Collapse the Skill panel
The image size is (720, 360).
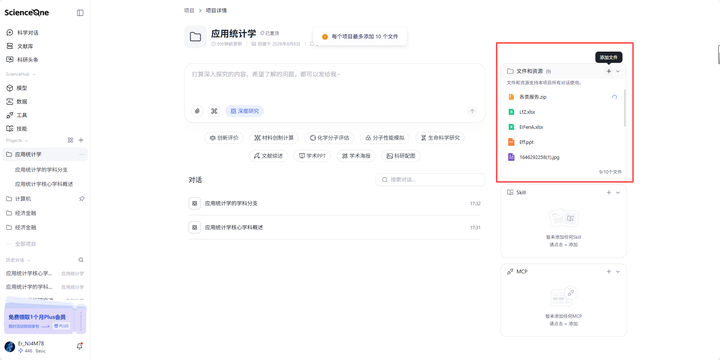click(618, 192)
